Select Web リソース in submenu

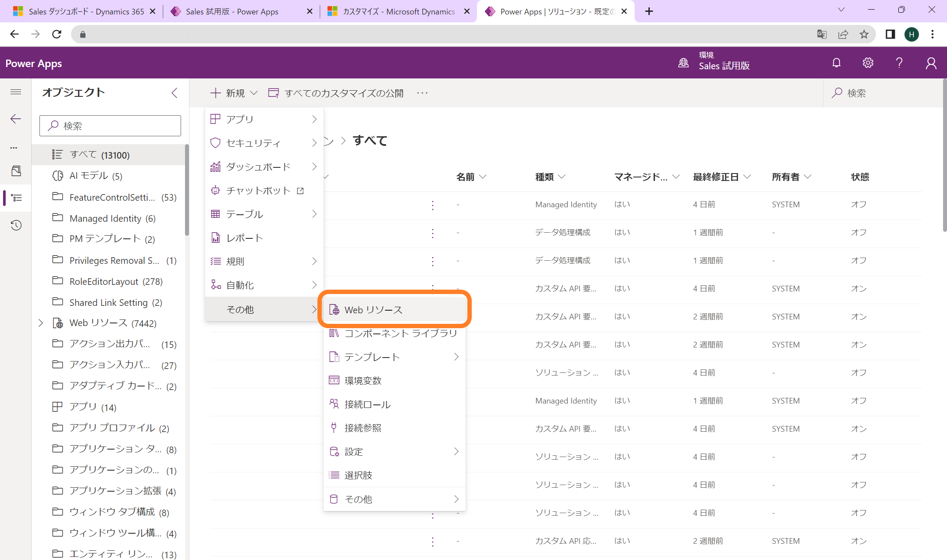(395, 310)
